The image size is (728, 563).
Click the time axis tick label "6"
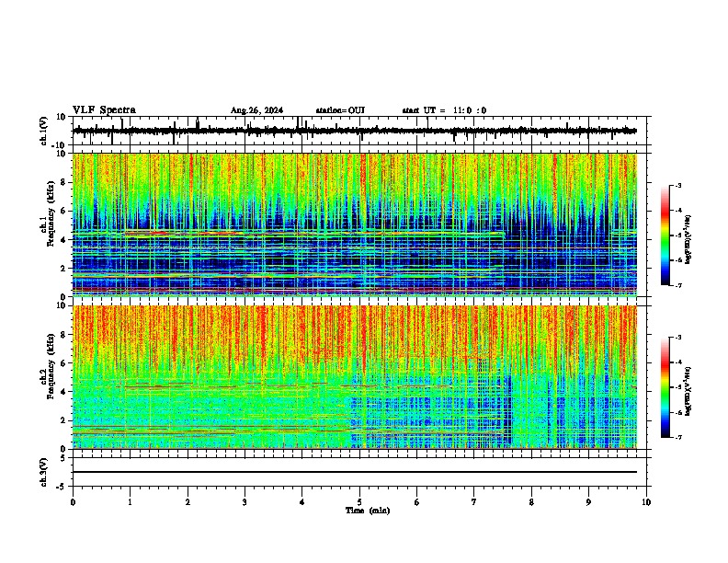[417, 502]
